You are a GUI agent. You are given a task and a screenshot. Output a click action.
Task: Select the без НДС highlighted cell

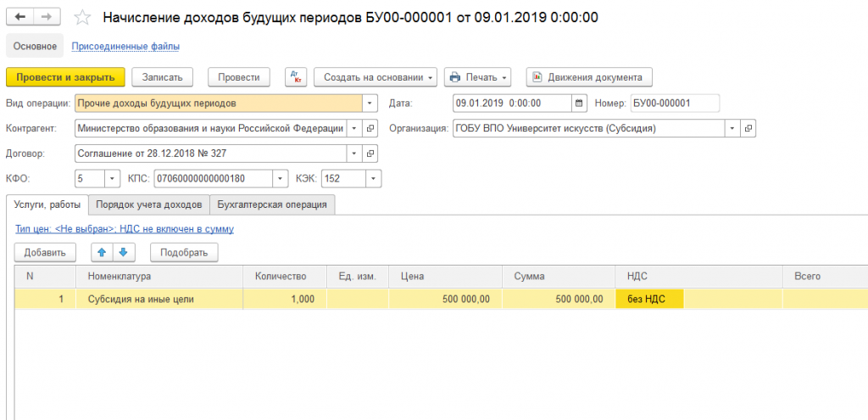coord(649,299)
